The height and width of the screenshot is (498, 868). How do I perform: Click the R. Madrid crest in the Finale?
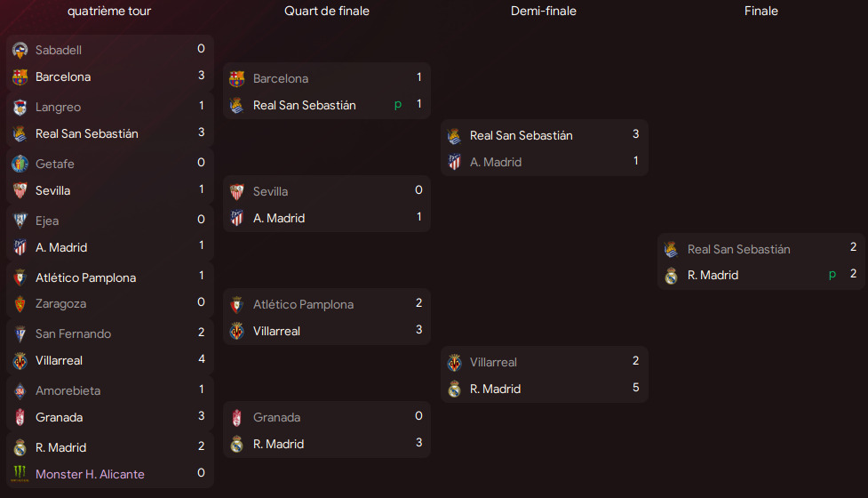click(671, 276)
